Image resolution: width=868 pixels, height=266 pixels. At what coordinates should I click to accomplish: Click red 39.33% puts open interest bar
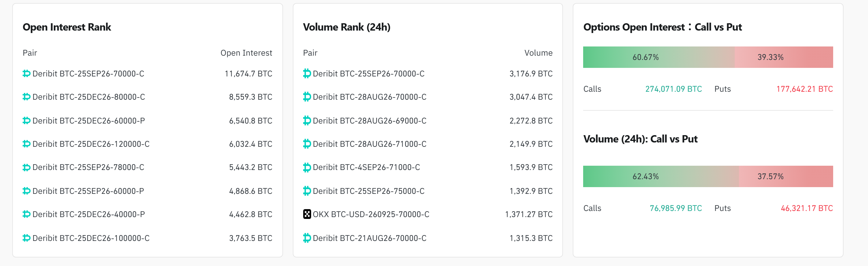point(784,57)
